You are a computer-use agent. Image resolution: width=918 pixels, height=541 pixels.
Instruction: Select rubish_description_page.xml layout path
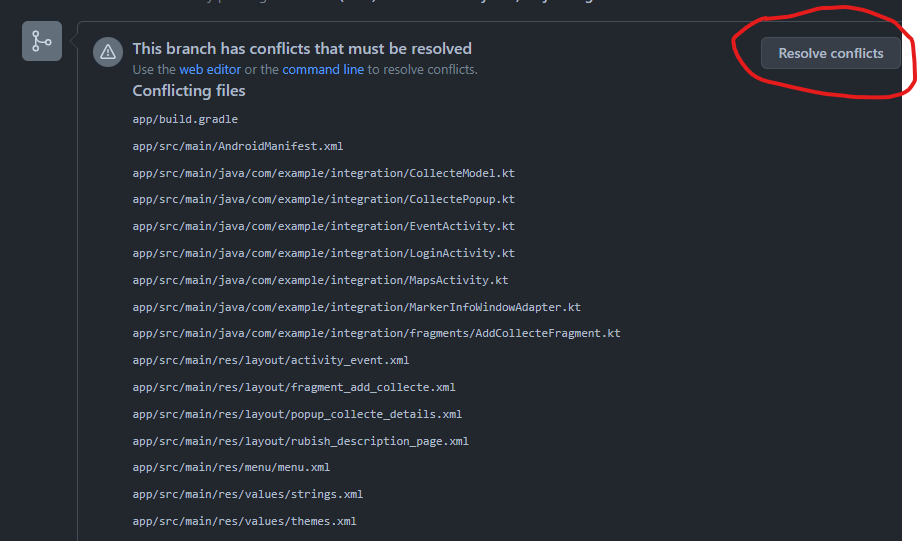(300, 441)
